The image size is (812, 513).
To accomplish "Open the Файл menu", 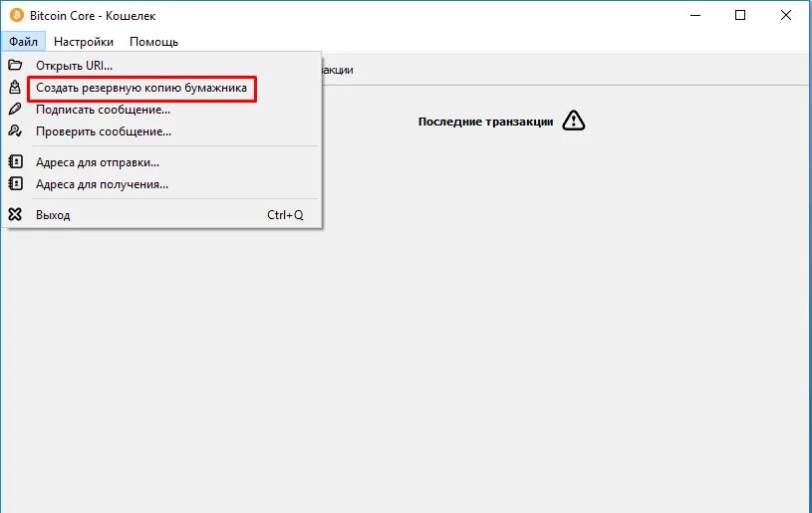I will tap(23, 42).
